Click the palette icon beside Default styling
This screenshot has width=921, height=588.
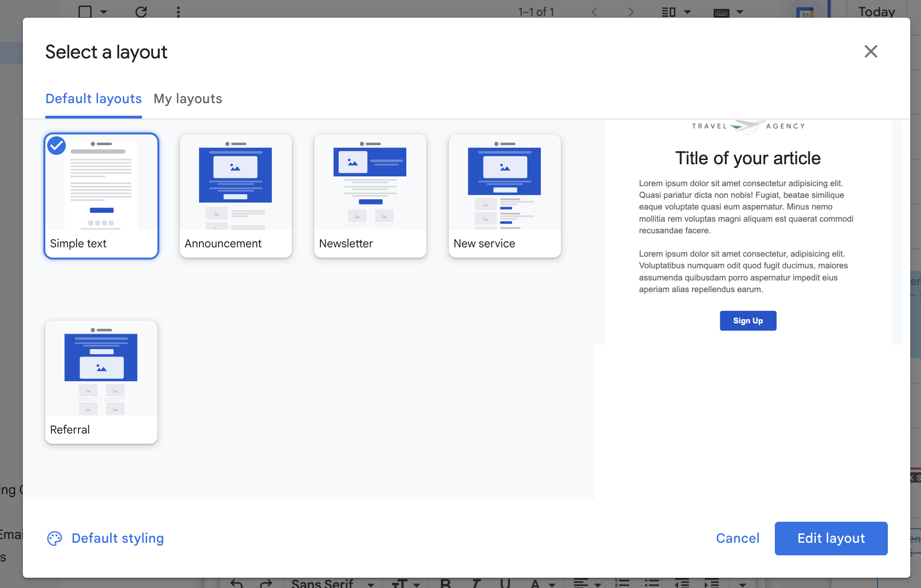point(55,539)
